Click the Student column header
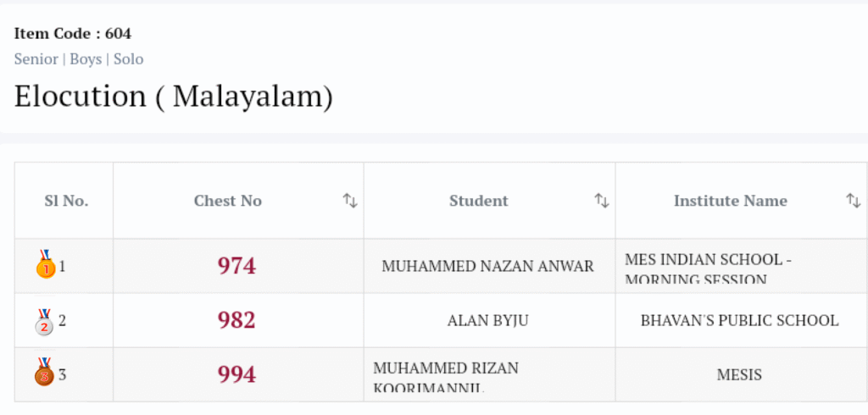The height and width of the screenshot is (415, 868). click(x=479, y=201)
